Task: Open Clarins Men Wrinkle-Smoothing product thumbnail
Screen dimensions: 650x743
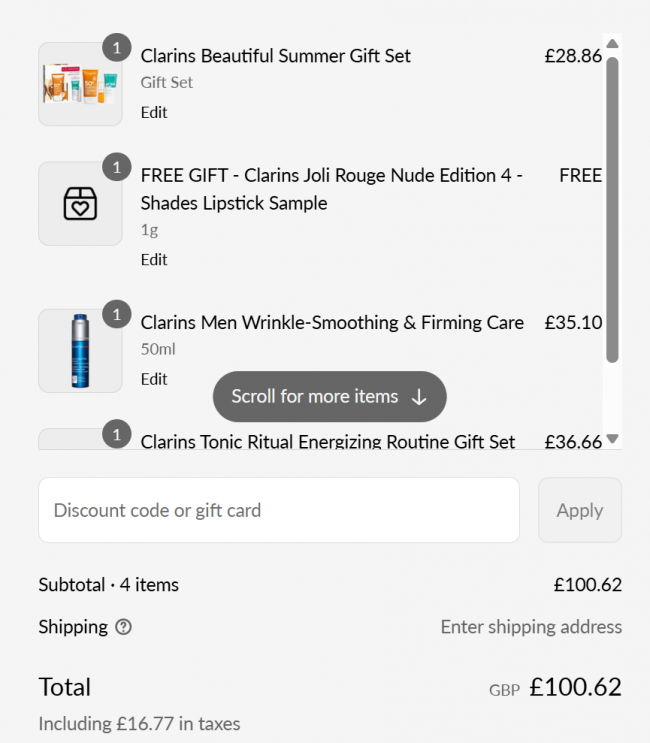Action: [80, 350]
